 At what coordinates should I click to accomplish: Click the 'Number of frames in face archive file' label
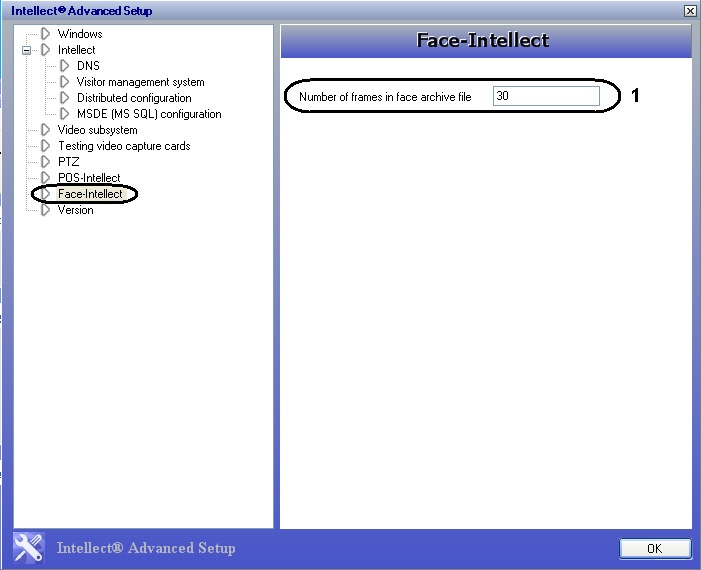[x=385, y=97]
